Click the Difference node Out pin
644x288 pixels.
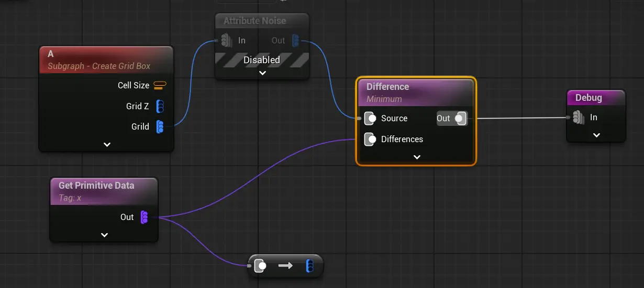[x=460, y=118]
